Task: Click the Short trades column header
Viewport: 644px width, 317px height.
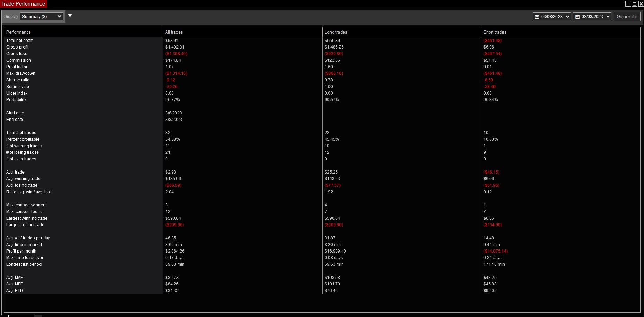Action: [561, 32]
